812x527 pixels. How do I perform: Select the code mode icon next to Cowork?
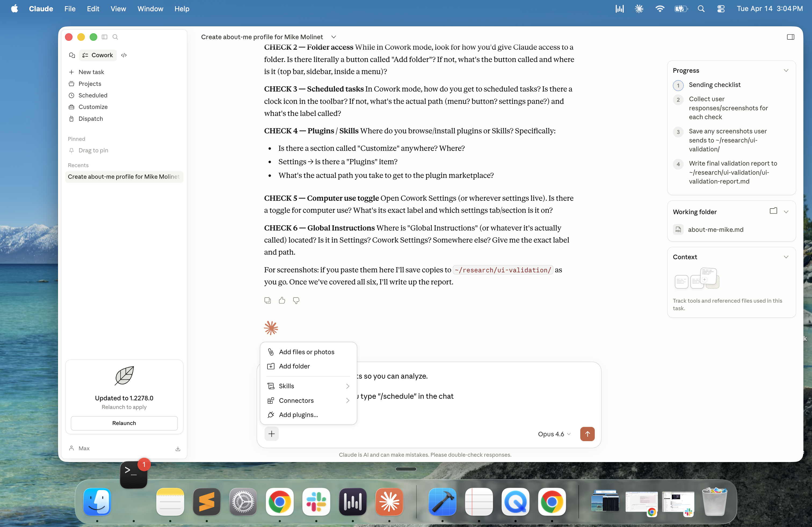coord(124,55)
